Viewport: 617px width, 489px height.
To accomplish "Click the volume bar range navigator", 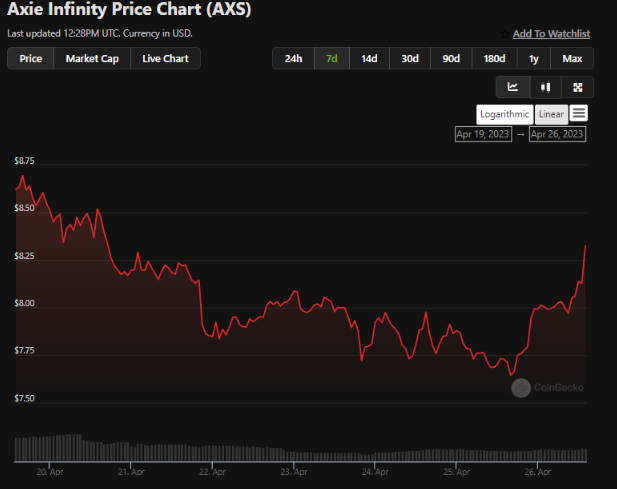I will pyautogui.click(x=301, y=448).
